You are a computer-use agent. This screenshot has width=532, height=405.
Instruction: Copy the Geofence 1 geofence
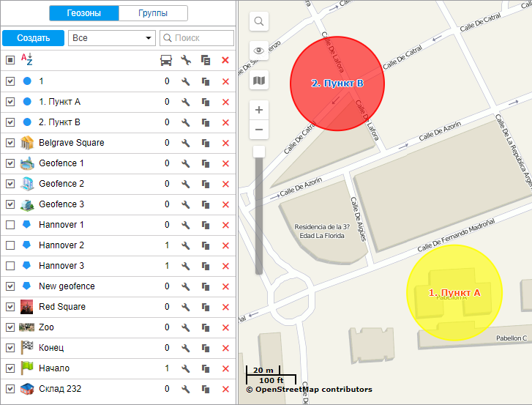[x=206, y=163]
